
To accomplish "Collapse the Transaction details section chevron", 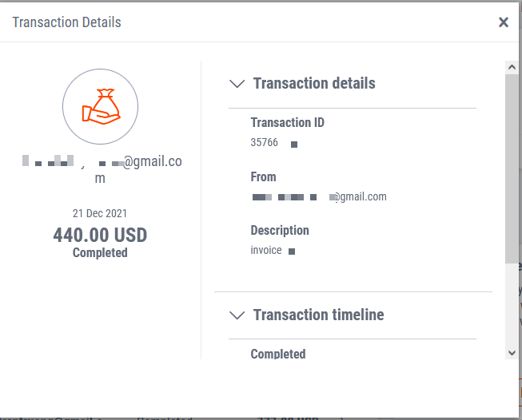I will 237,83.
